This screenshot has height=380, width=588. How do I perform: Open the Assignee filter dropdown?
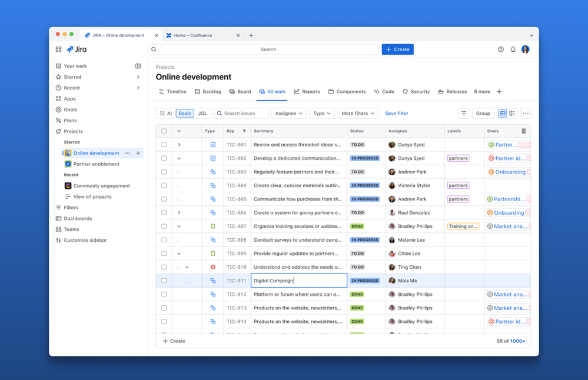289,113
